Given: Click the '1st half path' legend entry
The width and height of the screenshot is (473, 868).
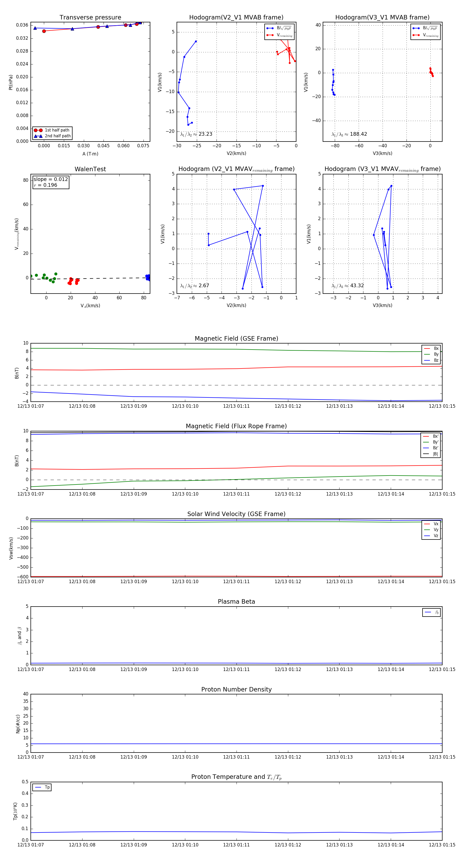Looking at the screenshot, I should 52,130.
